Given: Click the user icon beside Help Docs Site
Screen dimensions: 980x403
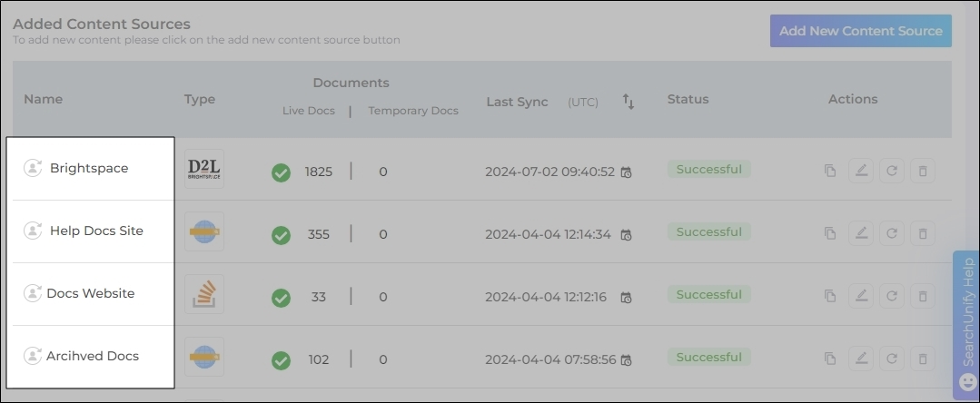Looking at the screenshot, I should click(x=33, y=231).
